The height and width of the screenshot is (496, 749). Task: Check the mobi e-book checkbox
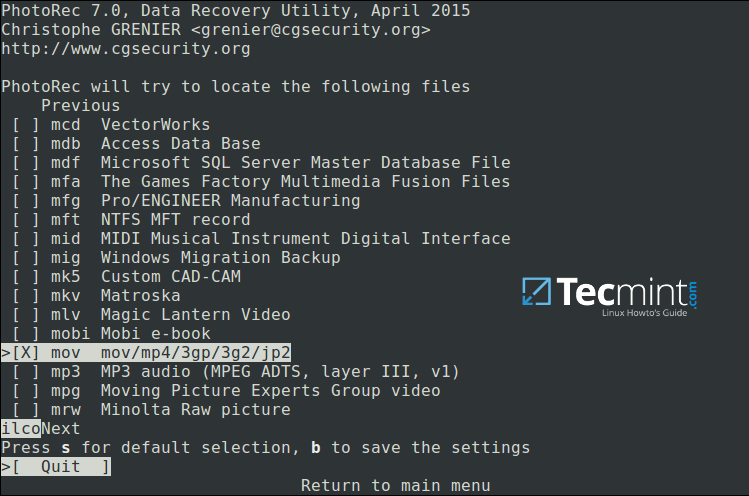click(x=26, y=334)
